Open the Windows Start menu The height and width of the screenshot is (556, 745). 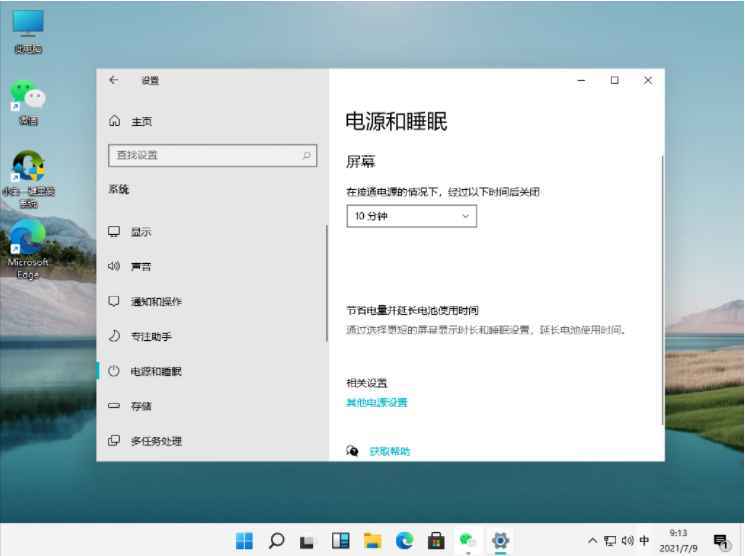(x=244, y=541)
